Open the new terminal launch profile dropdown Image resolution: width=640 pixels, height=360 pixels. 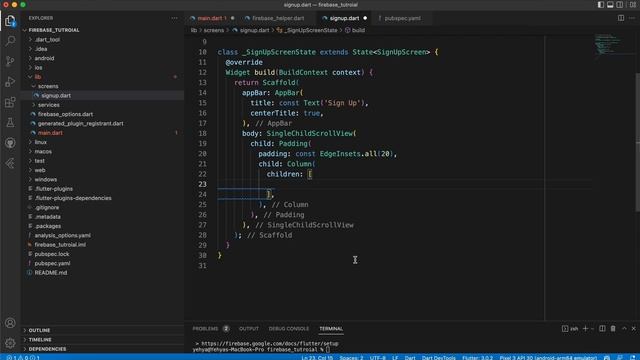[x=592, y=329]
